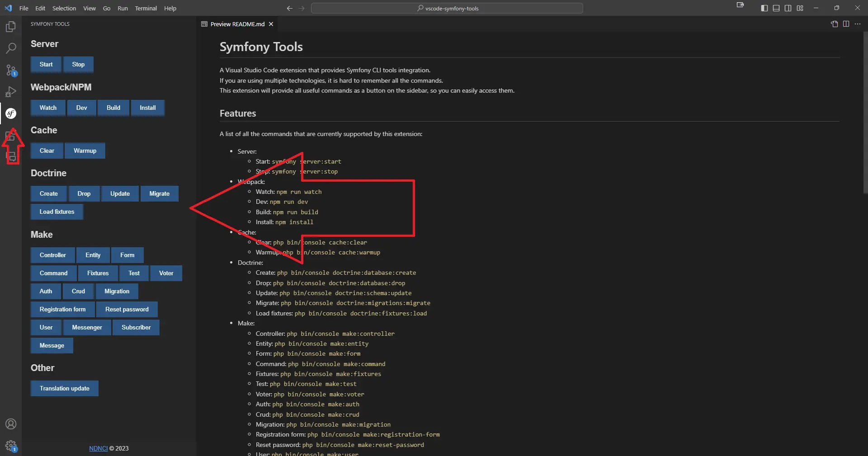The height and width of the screenshot is (456, 868).
Task: Click the README preview vertical scrollbar
Action: 865,113
